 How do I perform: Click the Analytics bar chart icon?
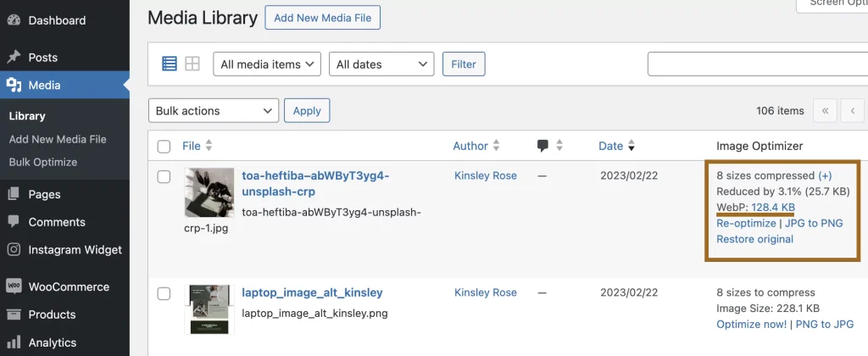(x=14, y=342)
